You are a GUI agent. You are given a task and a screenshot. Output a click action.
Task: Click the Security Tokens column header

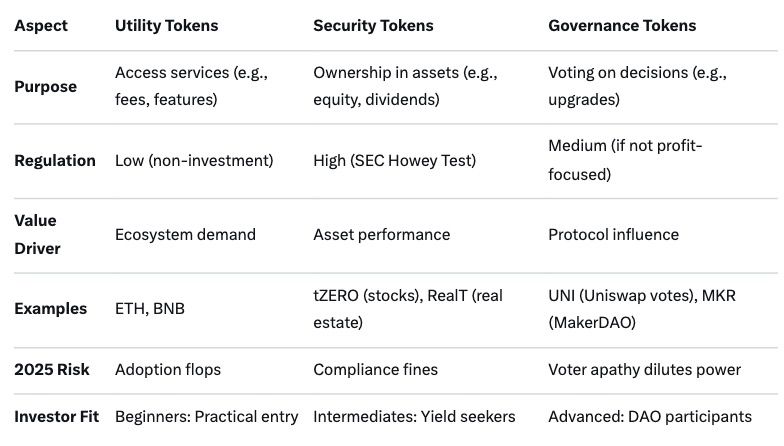pos(373,25)
